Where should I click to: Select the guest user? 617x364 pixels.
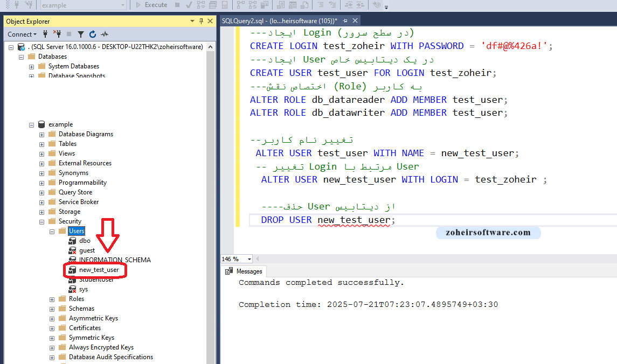(x=87, y=250)
